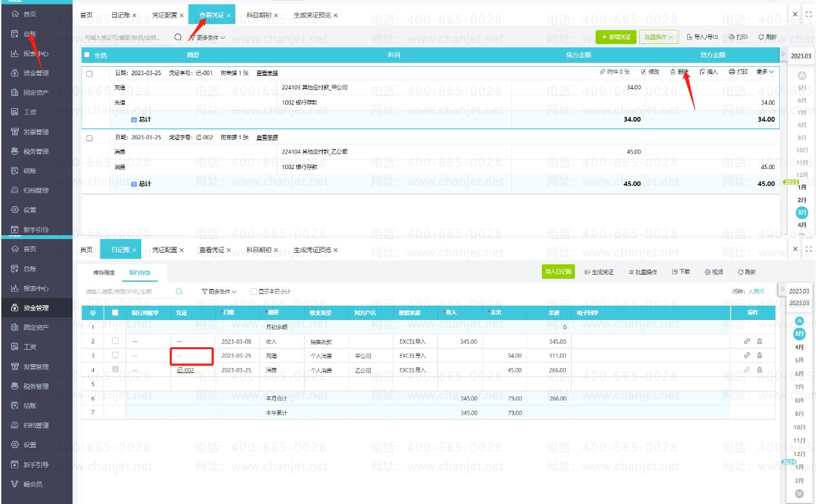Select the 库存现金 sub-tab
The height and width of the screenshot is (504, 816).
tap(104, 273)
